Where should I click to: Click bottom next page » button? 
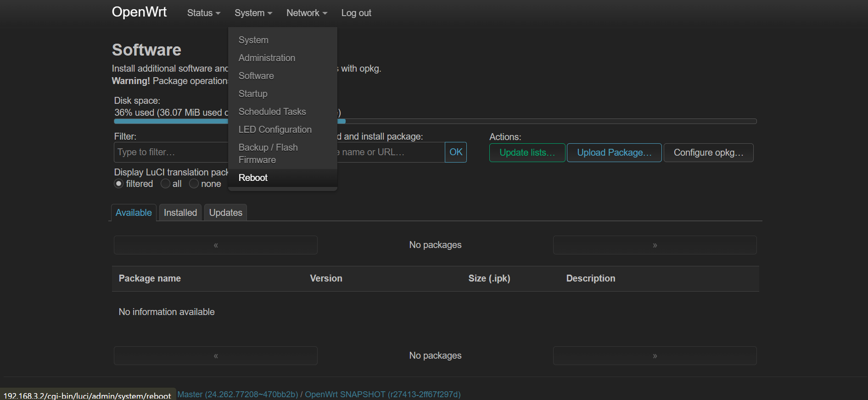pos(655,356)
